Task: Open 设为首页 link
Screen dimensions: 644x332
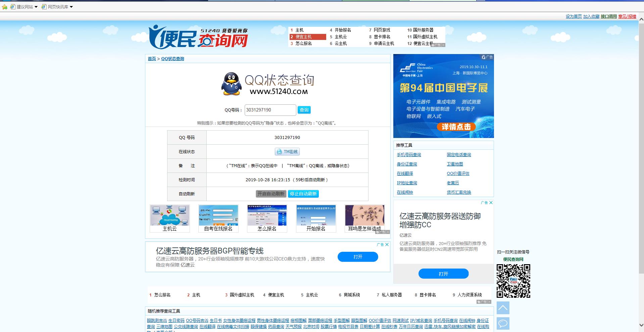Action: [x=574, y=16]
